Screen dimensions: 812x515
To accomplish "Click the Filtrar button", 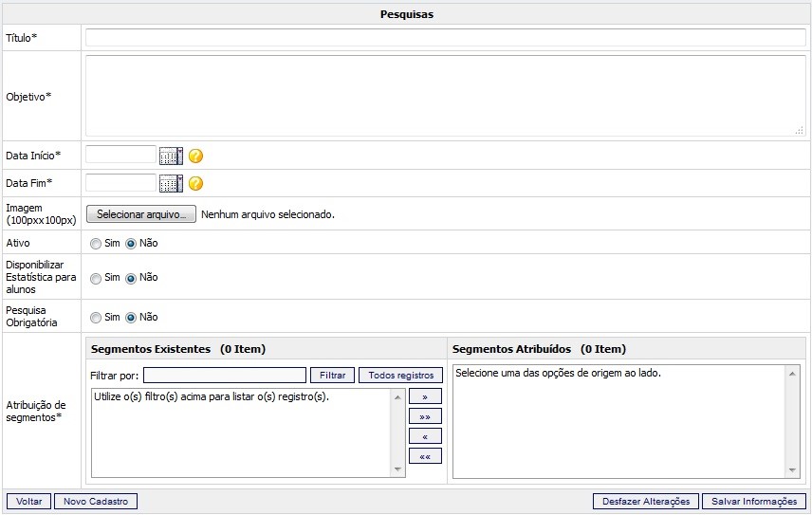I will 332,376.
